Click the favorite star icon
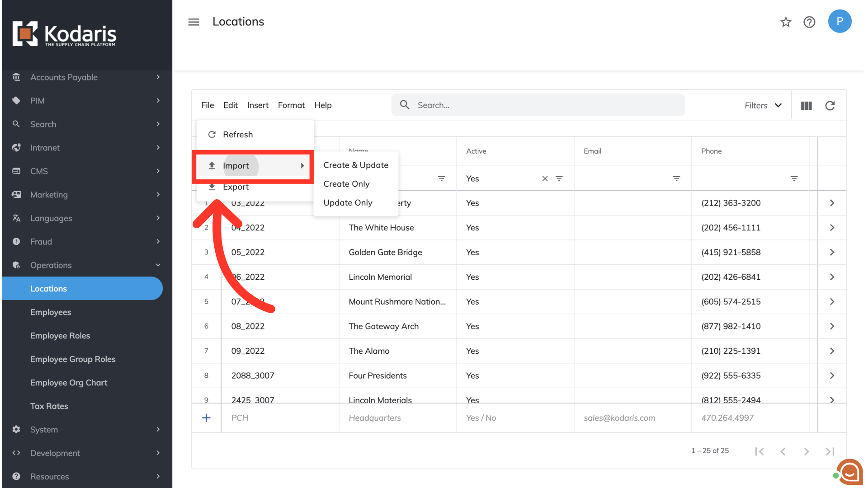 point(786,22)
